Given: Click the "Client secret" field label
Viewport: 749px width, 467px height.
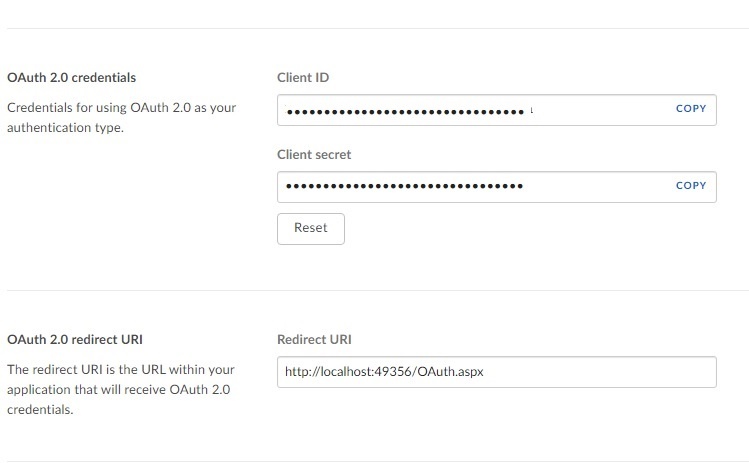Looking at the screenshot, I should point(314,155).
